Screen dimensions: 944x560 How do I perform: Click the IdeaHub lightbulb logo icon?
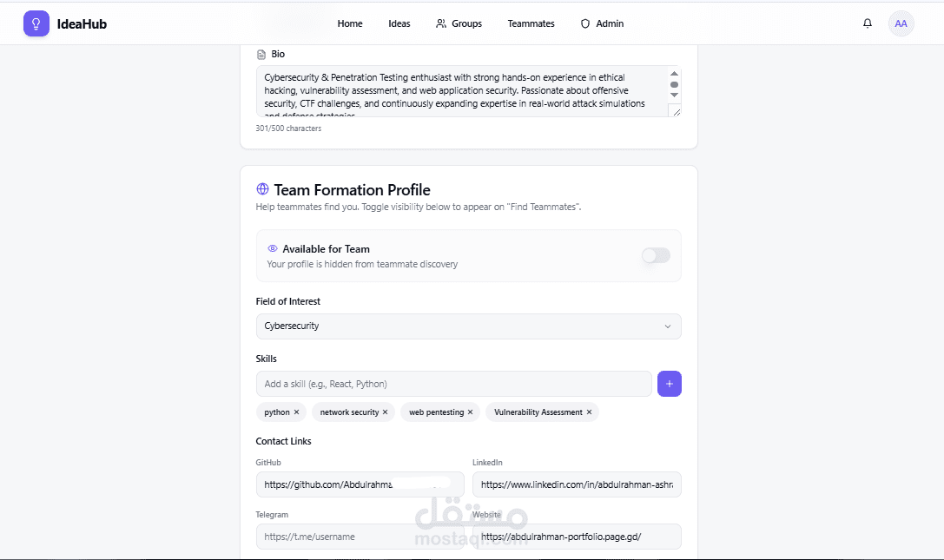pos(36,23)
